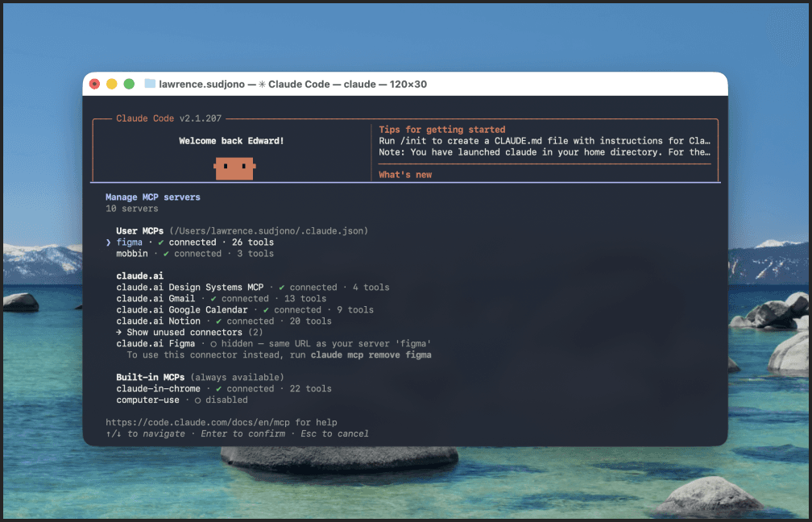
Task: Click 'Tips for getting started' heading
Action: tap(442, 130)
